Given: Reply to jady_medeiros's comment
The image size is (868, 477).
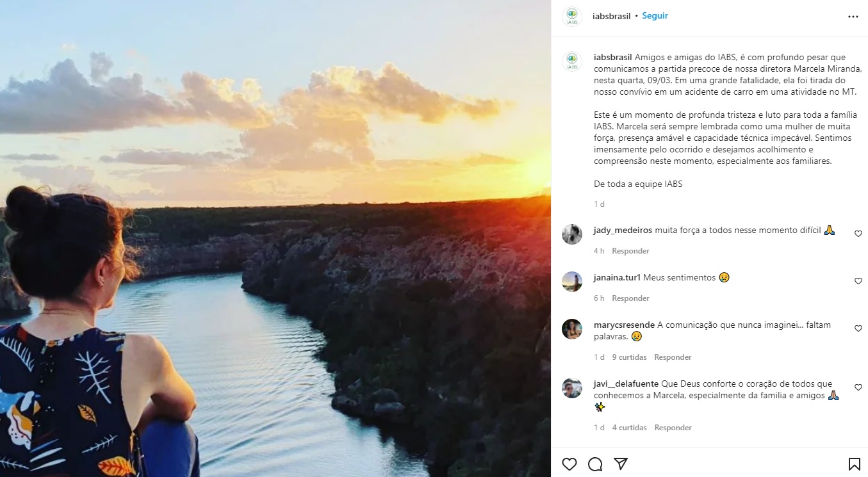Looking at the screenshot, I should pyautogui.click(x=630, y=251).
